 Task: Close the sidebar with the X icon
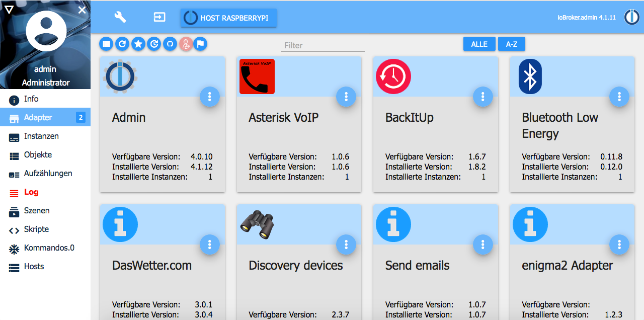[x=82, y=10]
